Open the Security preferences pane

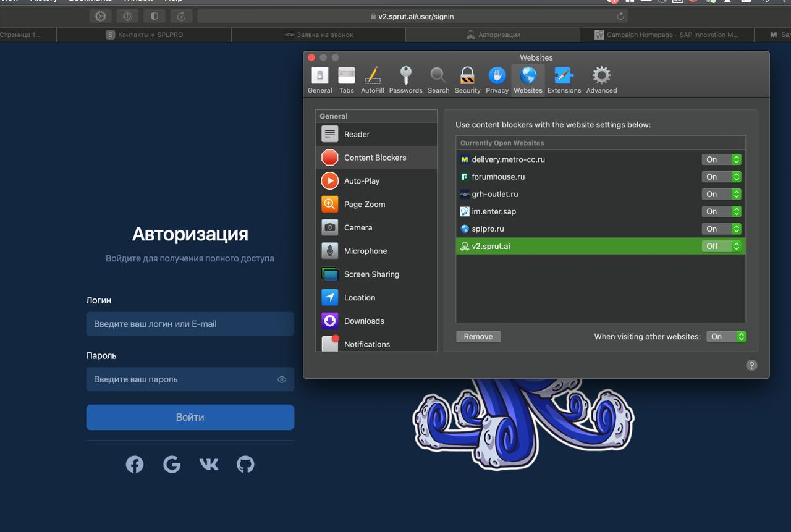(467, 80)
